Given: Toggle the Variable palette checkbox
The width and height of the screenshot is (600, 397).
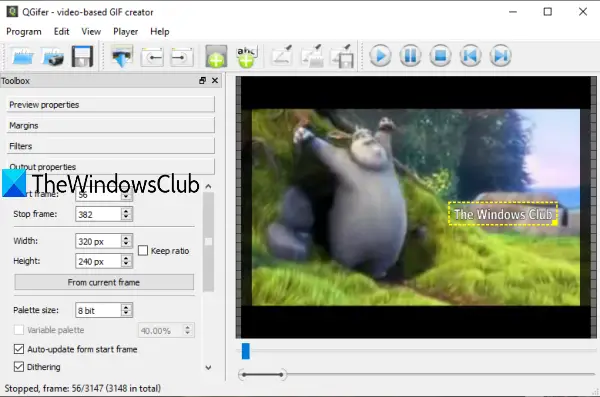Looking at the screenshot, I should pyautogui.click(x=19, y=330).
